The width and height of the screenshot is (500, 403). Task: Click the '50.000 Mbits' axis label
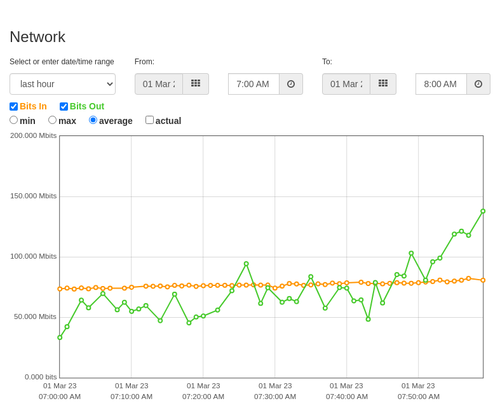tap(35, 317)
